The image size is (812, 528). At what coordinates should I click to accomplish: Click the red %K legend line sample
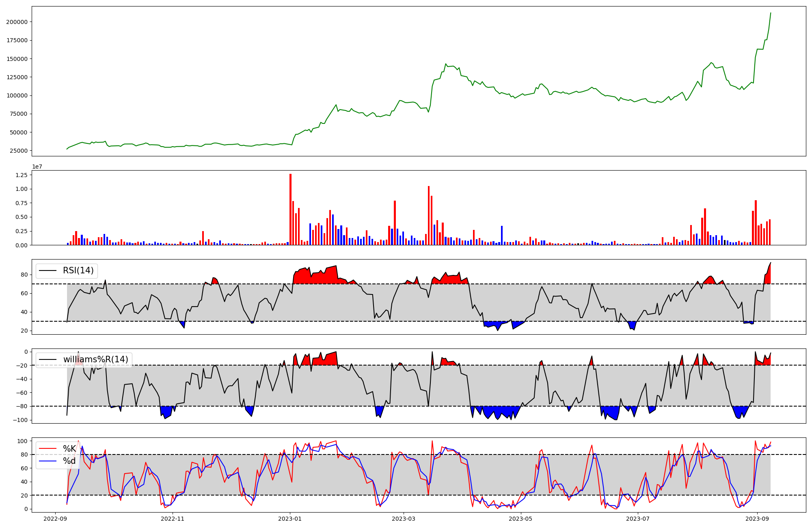[x=48, y=449]
